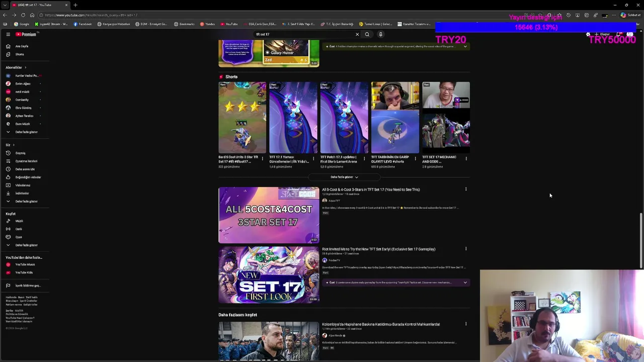Open options for TFT SET 17 MECHANIC short

466,158
